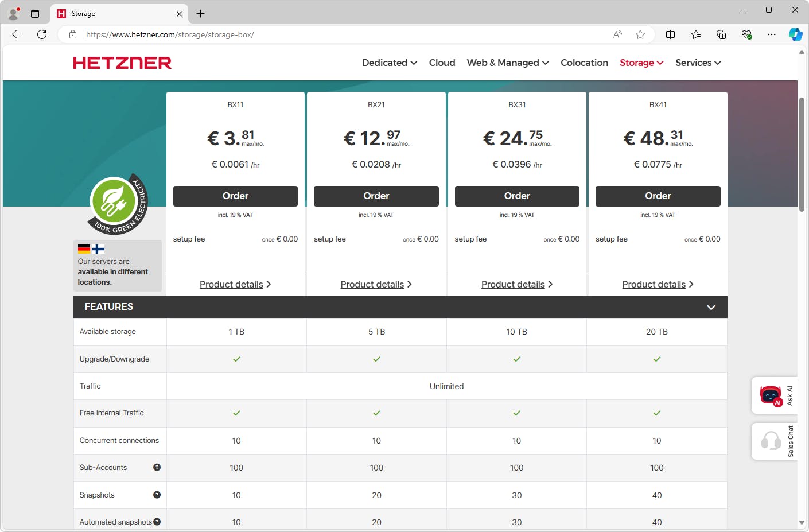Image resolution: width=809 pixels, height=532 pixels.
Task: Open the Cloud page
Action: pos(442,63)
